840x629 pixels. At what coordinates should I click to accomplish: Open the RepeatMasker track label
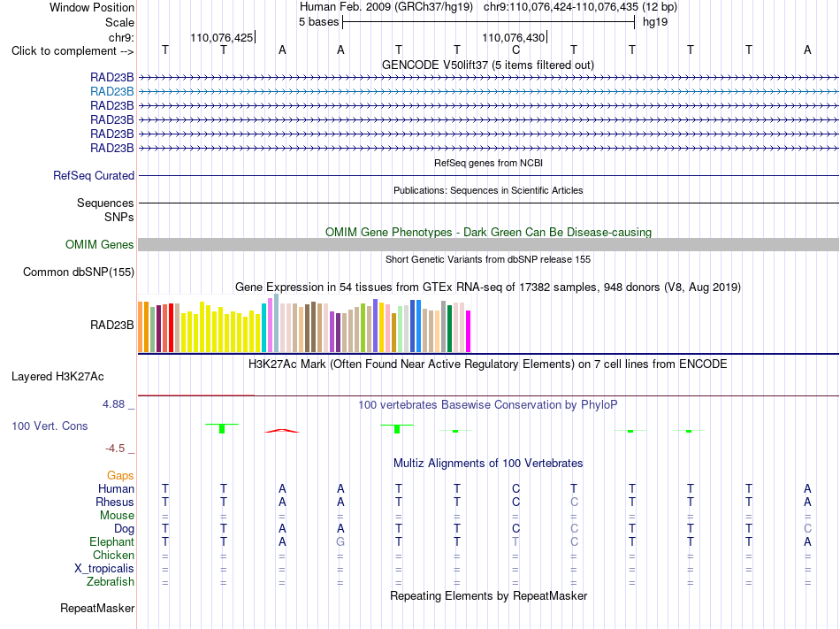pos(97,609)
